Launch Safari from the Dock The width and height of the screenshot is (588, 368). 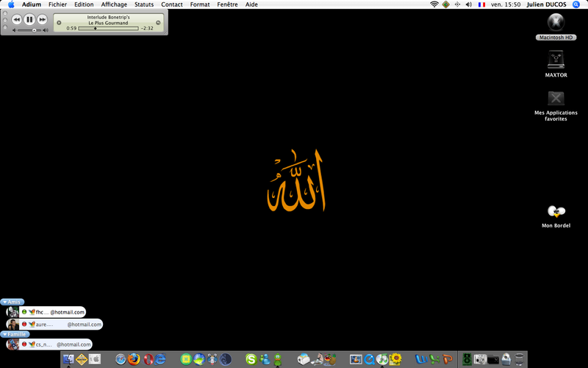(121, 359)
